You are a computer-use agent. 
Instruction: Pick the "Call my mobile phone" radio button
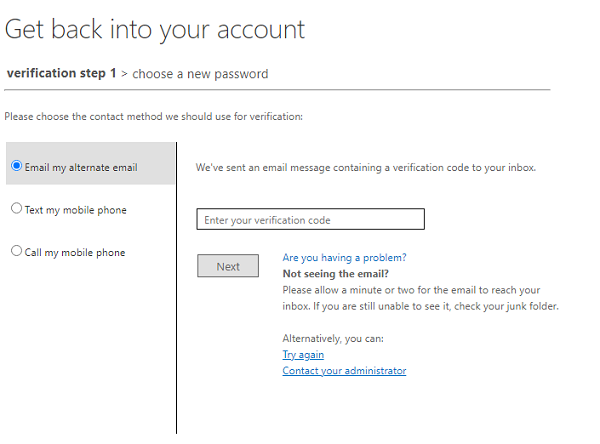pos(16,252)
